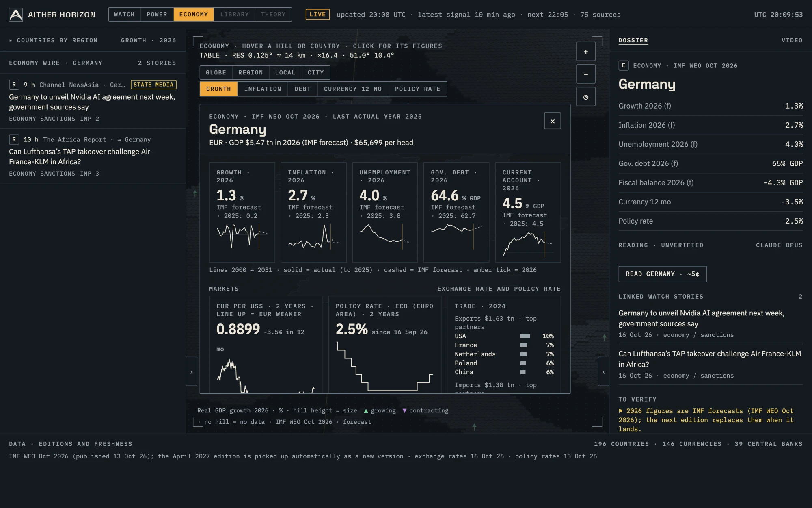The height and width of the screenshot is (508, 812).
Task: Zoom out with the minus map button
Action: [586, 74]
